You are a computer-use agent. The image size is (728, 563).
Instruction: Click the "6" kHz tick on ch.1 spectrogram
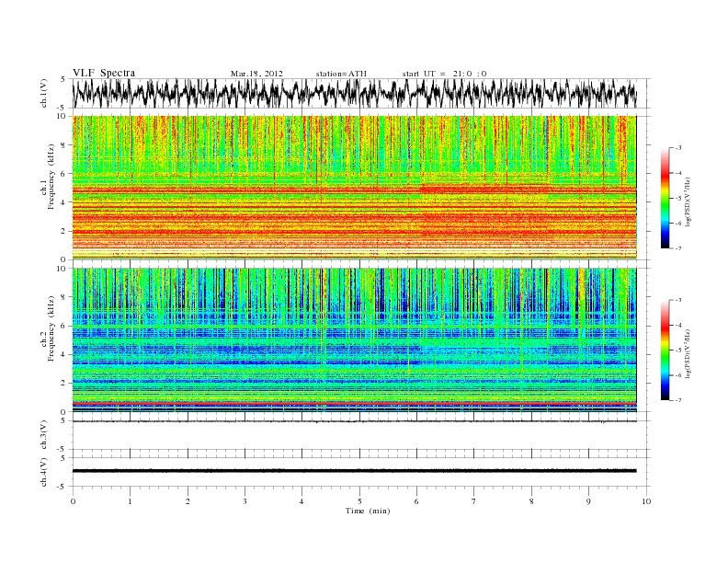pos(64,174)
